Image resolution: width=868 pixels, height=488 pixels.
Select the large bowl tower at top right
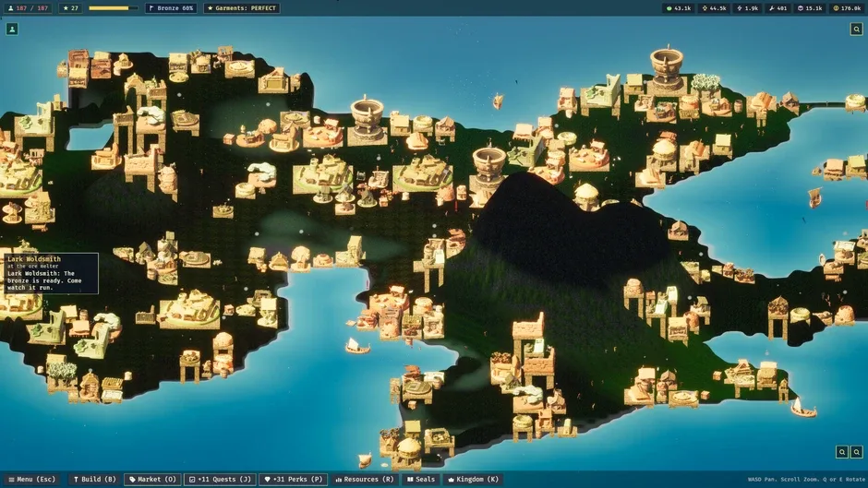pyautogui.click(x=667, y=68)
